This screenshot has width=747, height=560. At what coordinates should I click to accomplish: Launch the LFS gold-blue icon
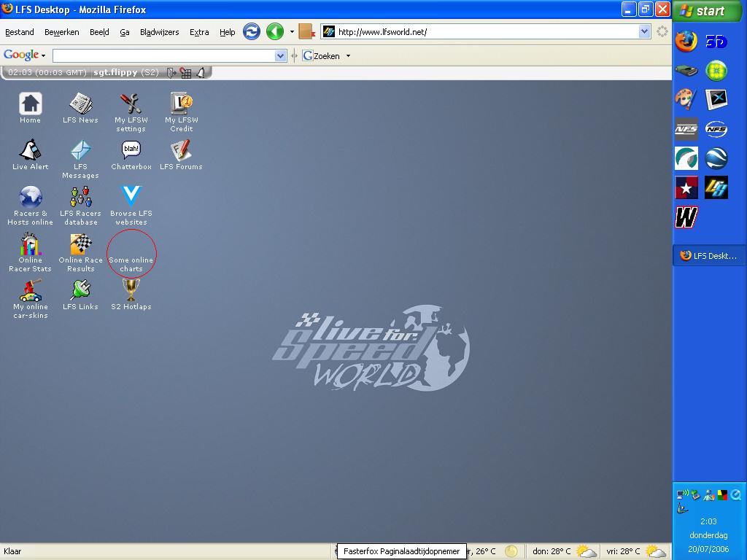point(716,187)
